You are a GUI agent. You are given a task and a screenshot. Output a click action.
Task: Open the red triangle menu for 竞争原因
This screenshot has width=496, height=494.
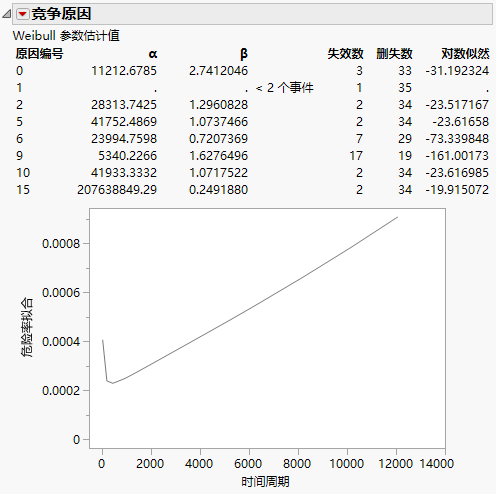pyautogui.click(x=23, y=14)
